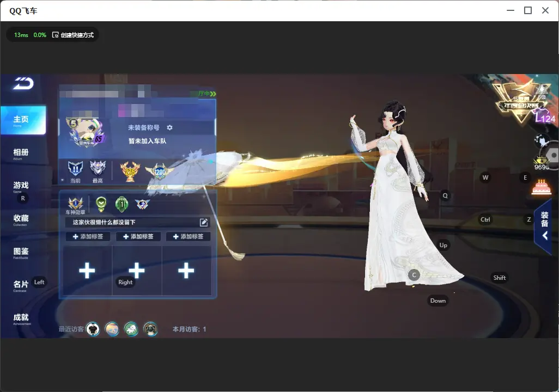Click the birthday cake icon
The image size is (559, 392).
[541, 187]
